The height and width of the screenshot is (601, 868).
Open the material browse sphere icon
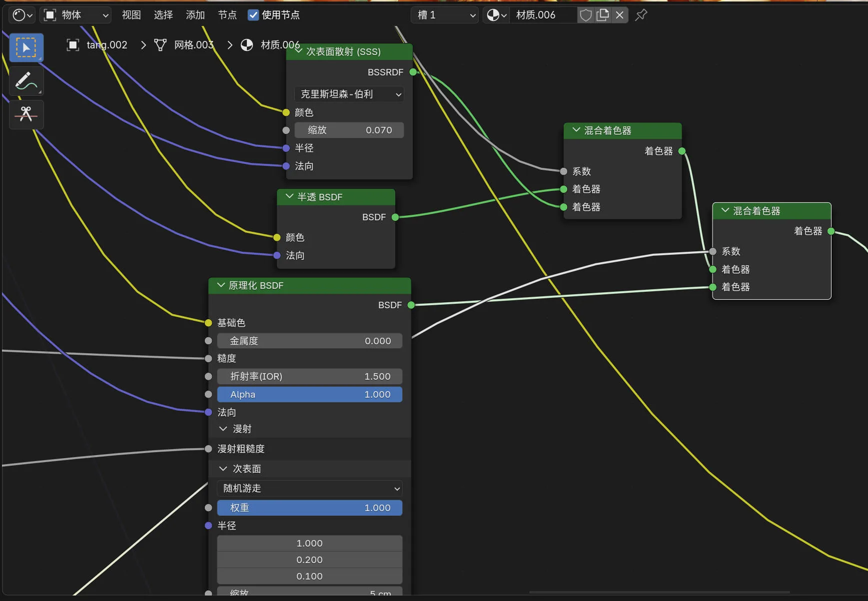pyautogui.click(x=496, y=15)
